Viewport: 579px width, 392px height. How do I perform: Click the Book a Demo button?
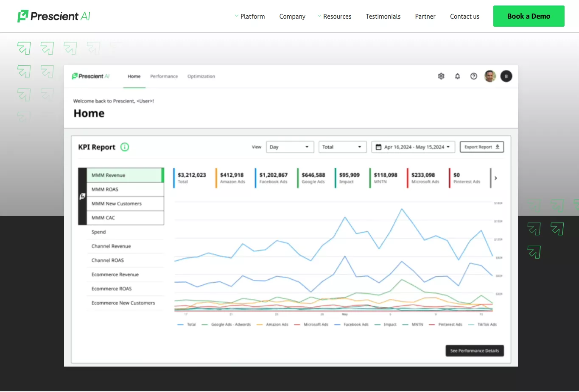pos(529,16)
